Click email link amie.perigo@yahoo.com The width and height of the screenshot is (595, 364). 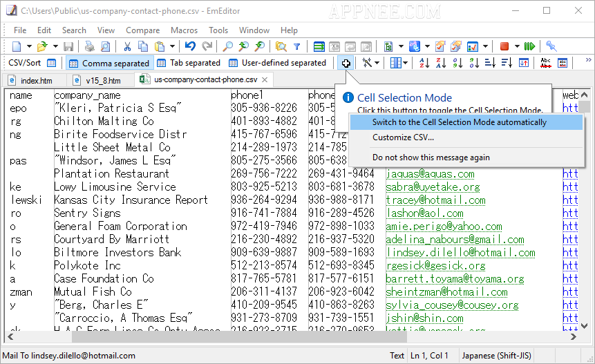(444, 227)
